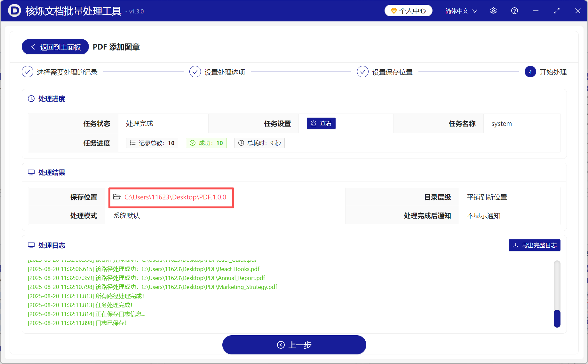Select the 设置处理选项 step
Viewport: 588px width, 364px height.
click(217, 72)
